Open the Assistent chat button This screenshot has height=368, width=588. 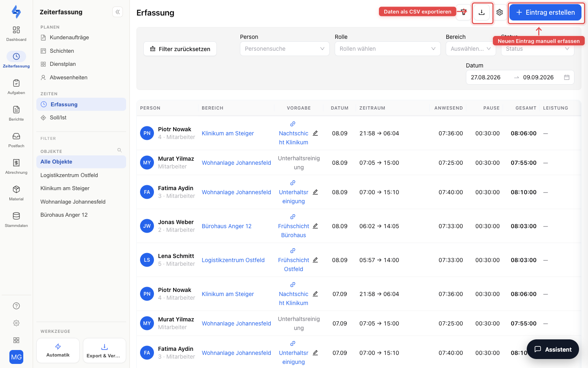553,349
